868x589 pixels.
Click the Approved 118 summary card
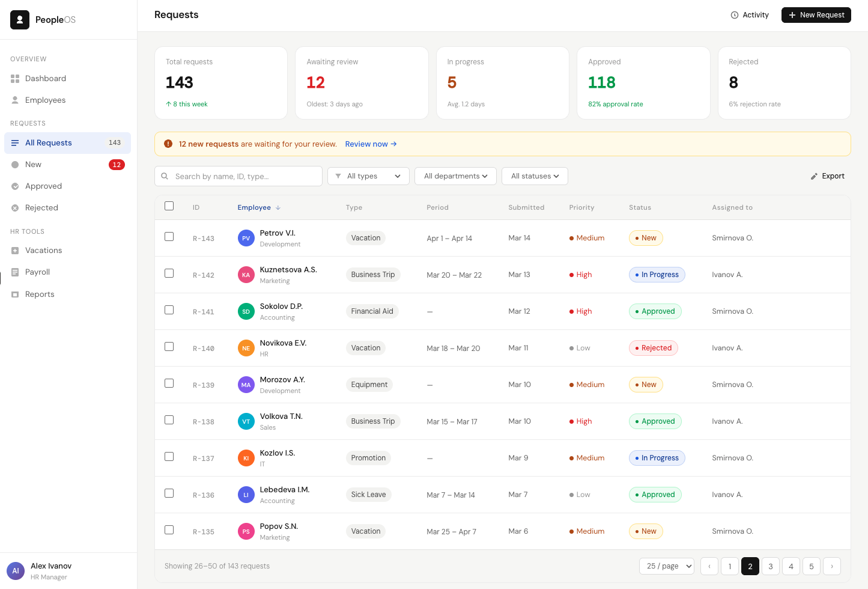pos(643,83)
